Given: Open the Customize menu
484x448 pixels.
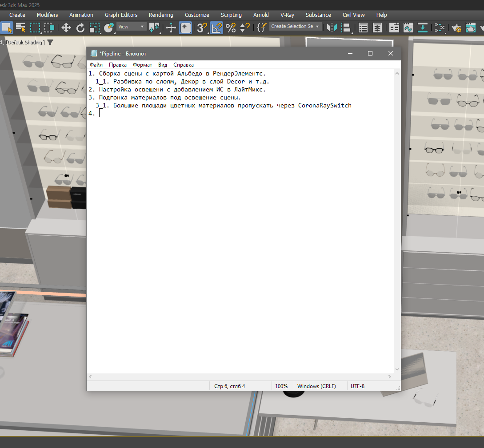Looking at the screenshot, I should (x=197, y=15).
